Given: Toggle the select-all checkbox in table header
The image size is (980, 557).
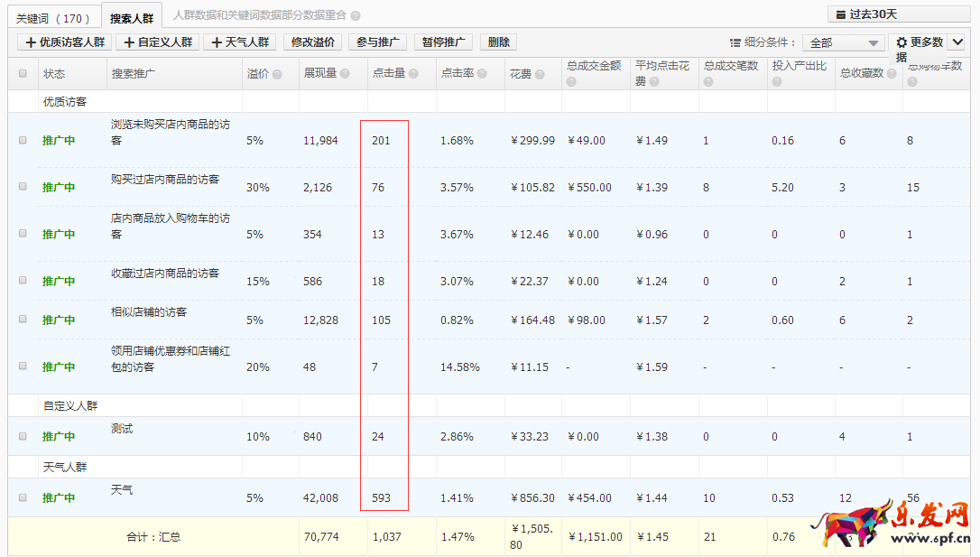Looking at the screenshot, I should point(23,74).
